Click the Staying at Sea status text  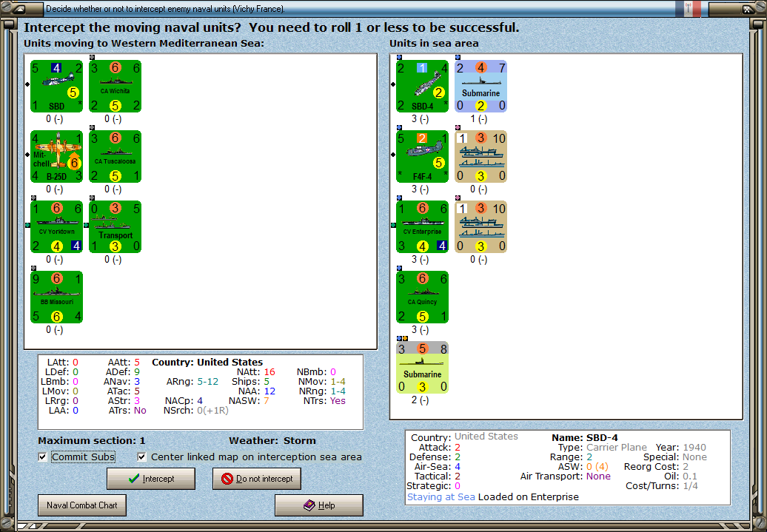click(441, 496)
